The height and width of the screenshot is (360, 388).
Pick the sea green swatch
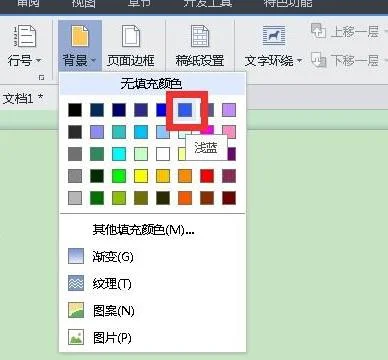point(97,154)
